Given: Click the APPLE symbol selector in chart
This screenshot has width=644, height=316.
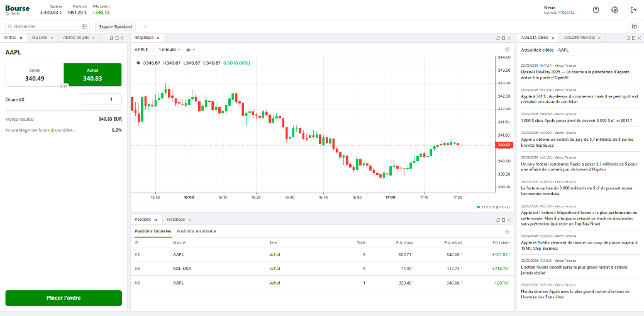Looking at the screenshot, I should click(142, 49).
